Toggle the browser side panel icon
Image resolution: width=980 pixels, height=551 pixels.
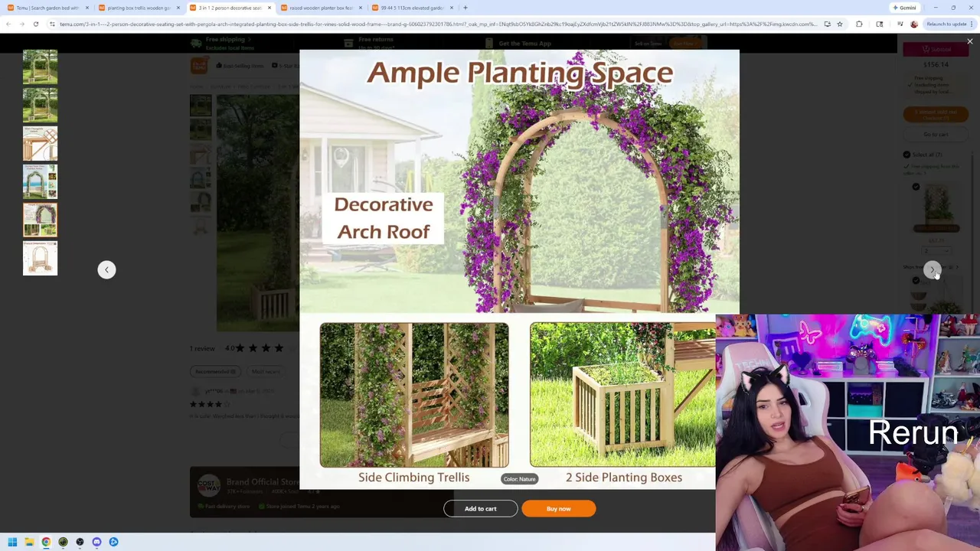click(x=880, y=24)
